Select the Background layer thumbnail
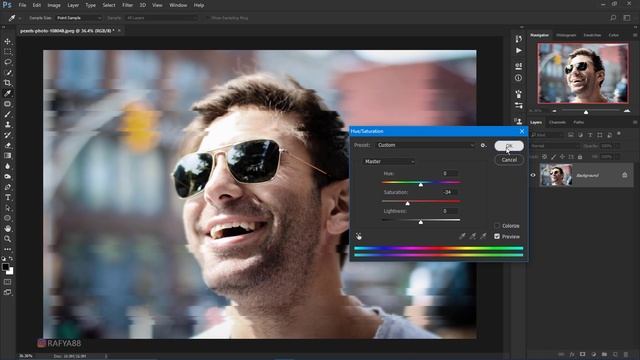Viewport: 640px width, 360px height. tap(556, 175)
